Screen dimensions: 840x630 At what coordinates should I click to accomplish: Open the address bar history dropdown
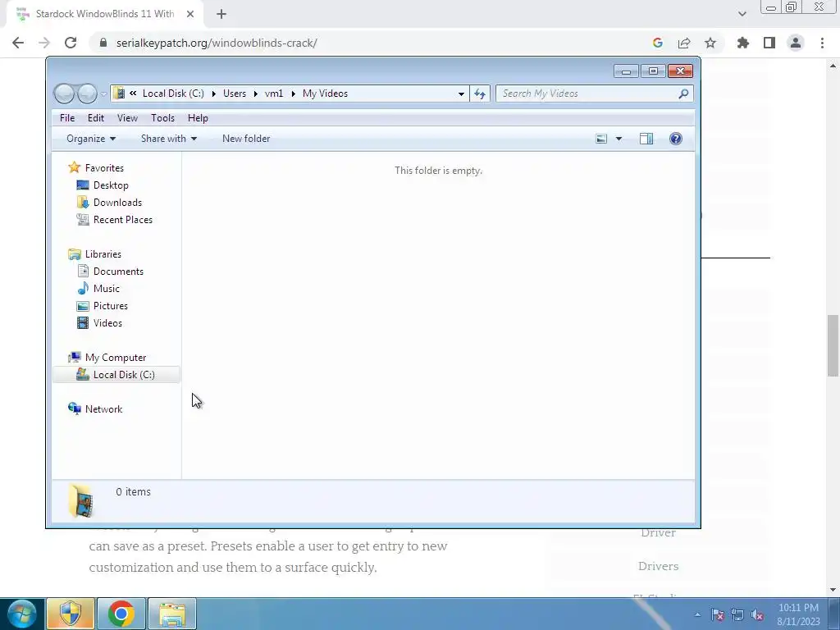(x=461, y=94)
